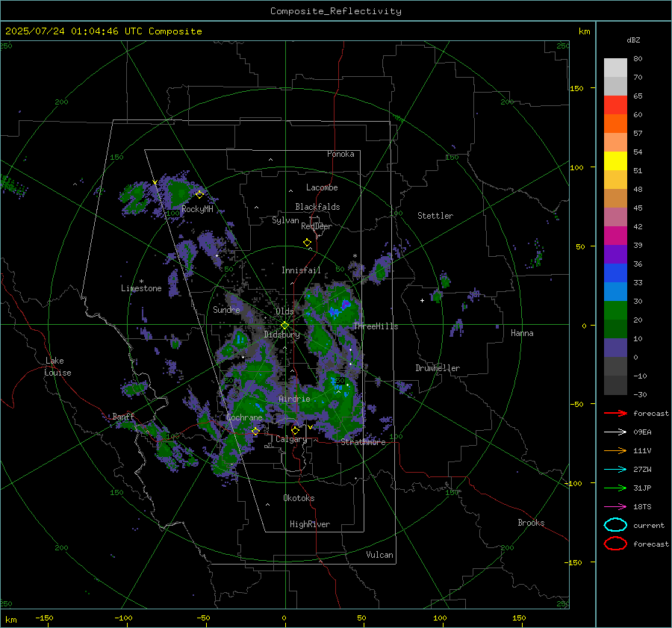Click the -100 tick on bottom axis

tap(123, 618)
